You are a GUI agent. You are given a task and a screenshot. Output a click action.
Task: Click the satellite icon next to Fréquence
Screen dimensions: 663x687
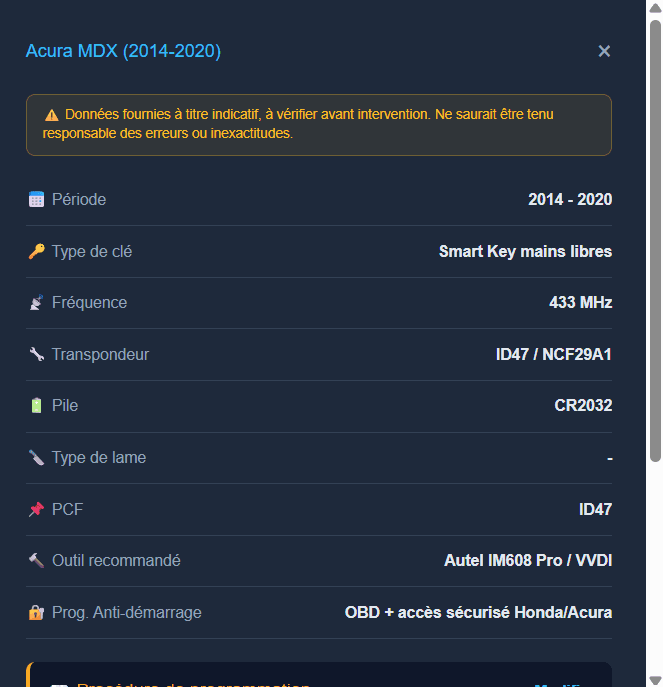36,302
